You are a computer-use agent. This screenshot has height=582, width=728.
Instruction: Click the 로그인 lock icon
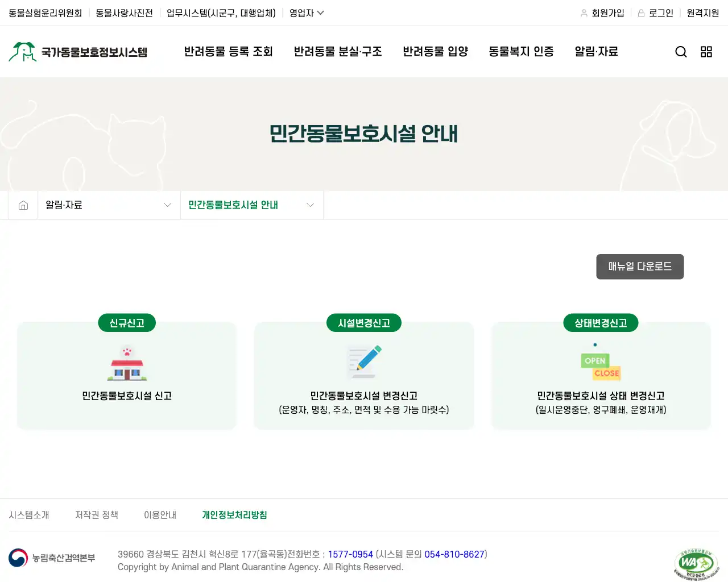(641, 13)
